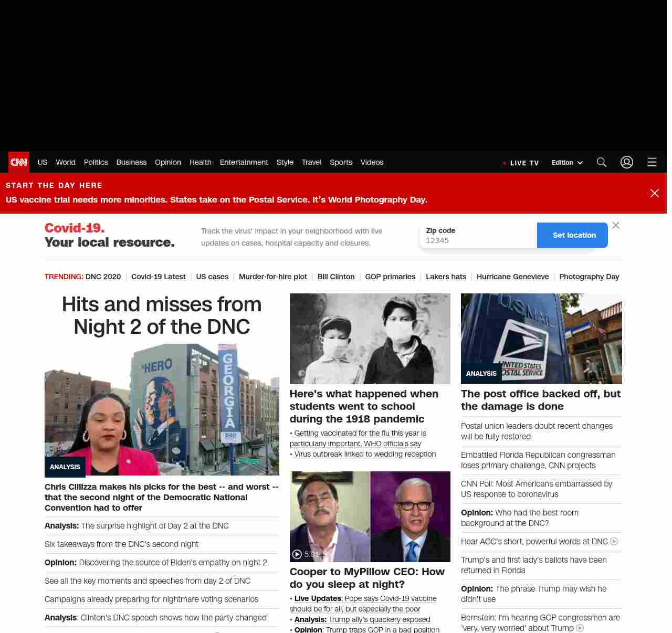Play the Cooper MyPillow CEO video

coord(297,554)
